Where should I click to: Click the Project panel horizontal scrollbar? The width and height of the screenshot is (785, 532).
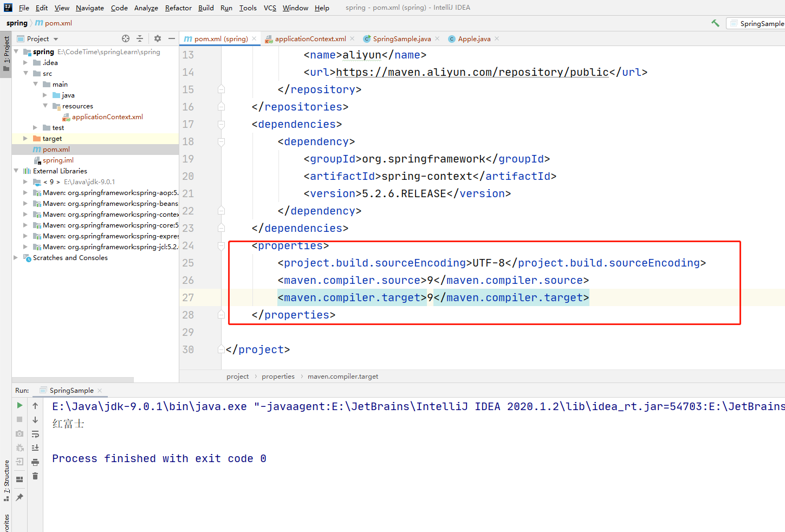coord(73,380)
